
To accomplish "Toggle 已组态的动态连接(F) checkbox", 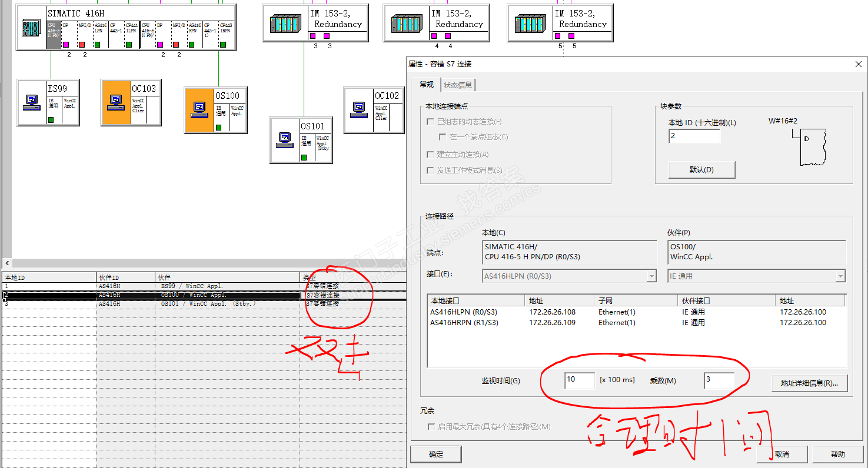I will [x=431, y=122].
